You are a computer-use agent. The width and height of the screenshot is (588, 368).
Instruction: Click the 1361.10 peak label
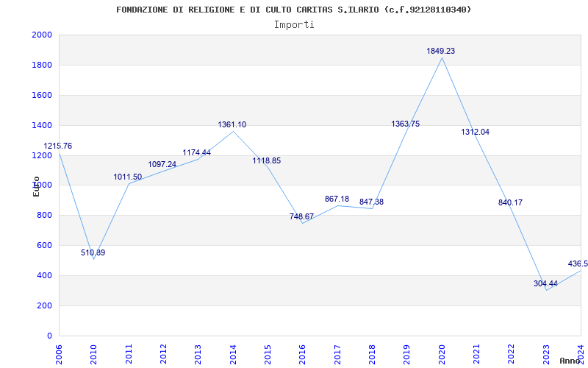click(232, 124)
